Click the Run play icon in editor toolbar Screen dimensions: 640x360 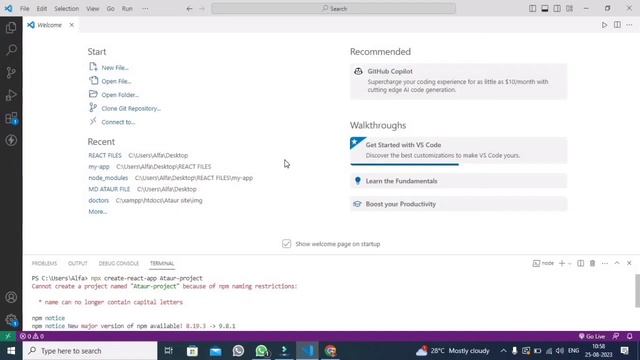(x=604, y=25)
